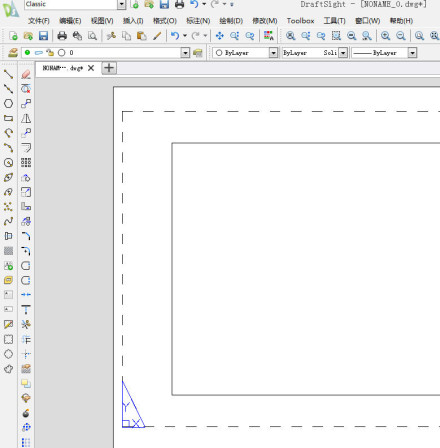
Task: Select the Circle drawing tool
Action: 8,103
